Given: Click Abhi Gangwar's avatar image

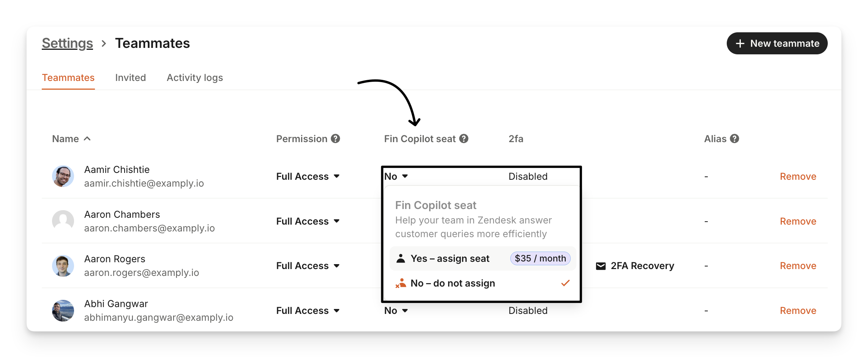Looking at the screenshot, I should click(x=63, y=310).
